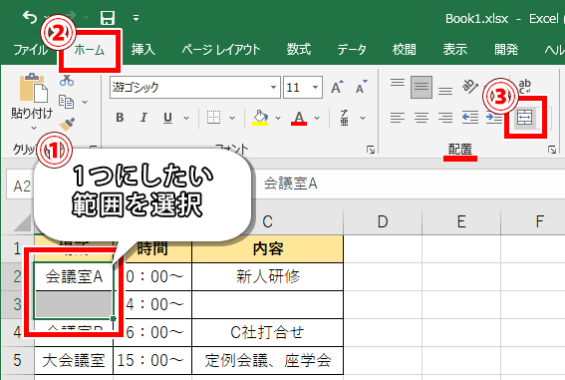Toggle Underline formatting
565x380 pixels.
168,118
